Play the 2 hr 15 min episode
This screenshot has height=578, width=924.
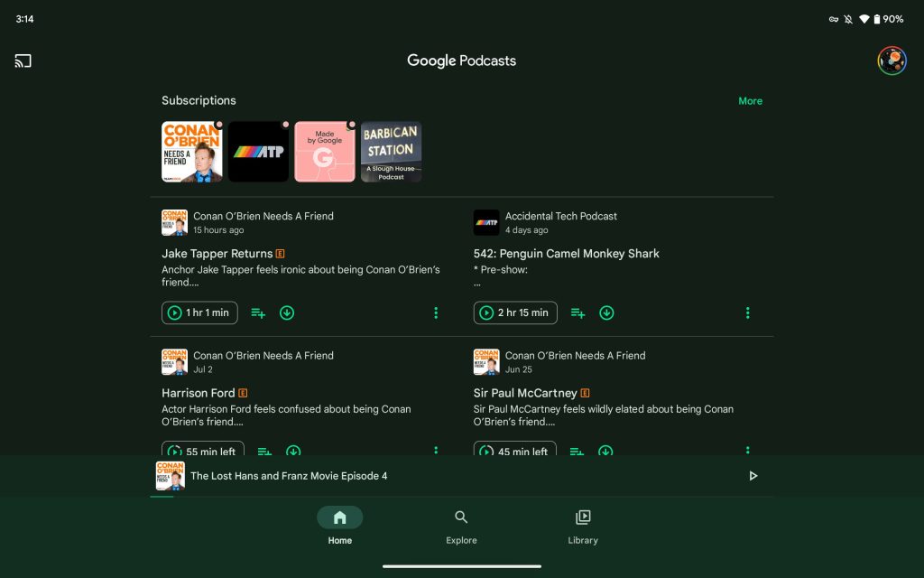click(514, 313)
